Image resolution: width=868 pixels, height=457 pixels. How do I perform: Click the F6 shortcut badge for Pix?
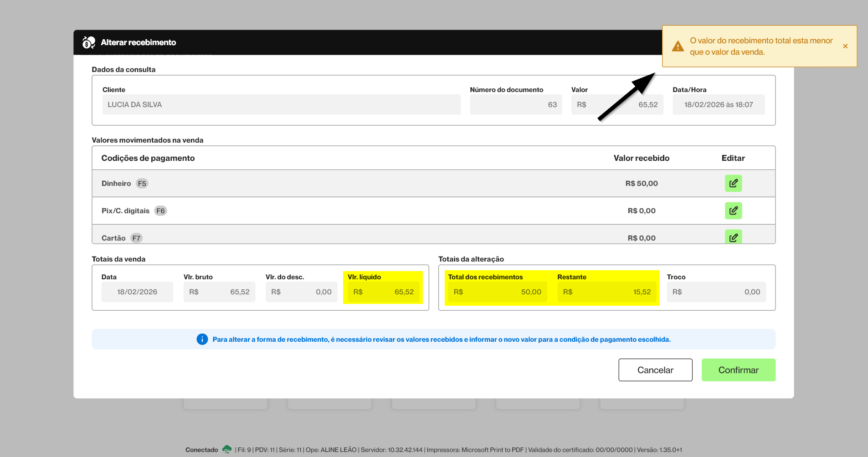[160, 211]
